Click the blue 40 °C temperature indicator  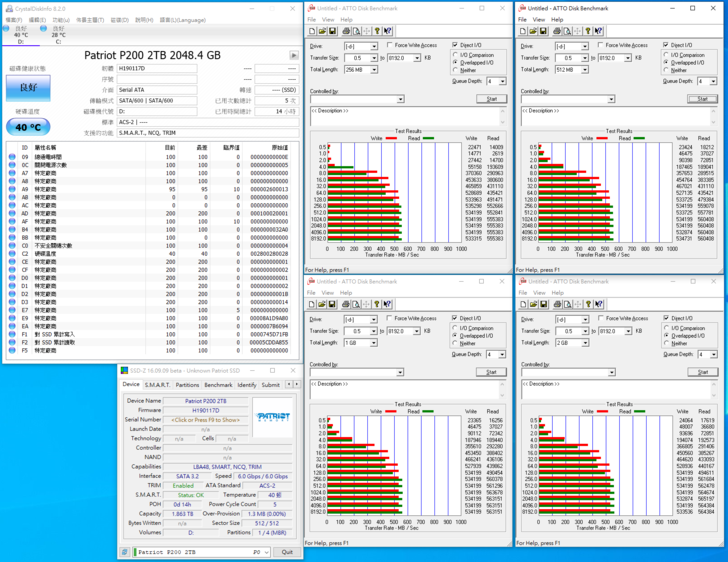click(27, 127)
